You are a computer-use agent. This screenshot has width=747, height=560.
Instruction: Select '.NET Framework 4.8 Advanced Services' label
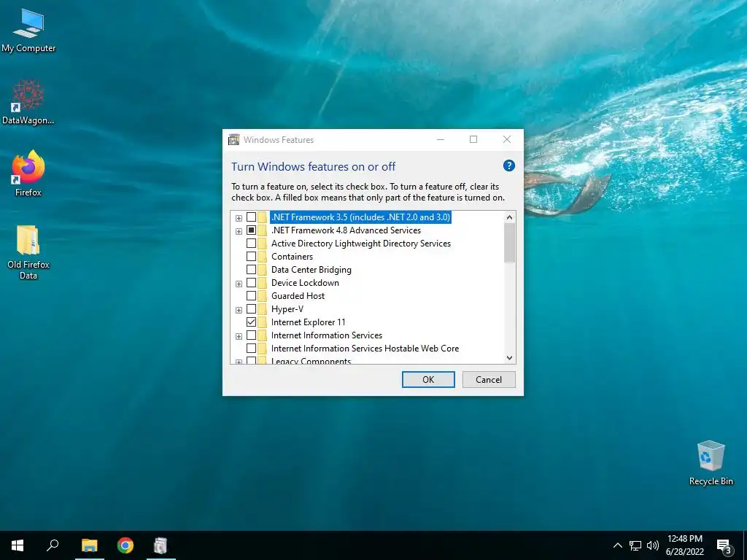pyautogui.click(x=346, y=230)
